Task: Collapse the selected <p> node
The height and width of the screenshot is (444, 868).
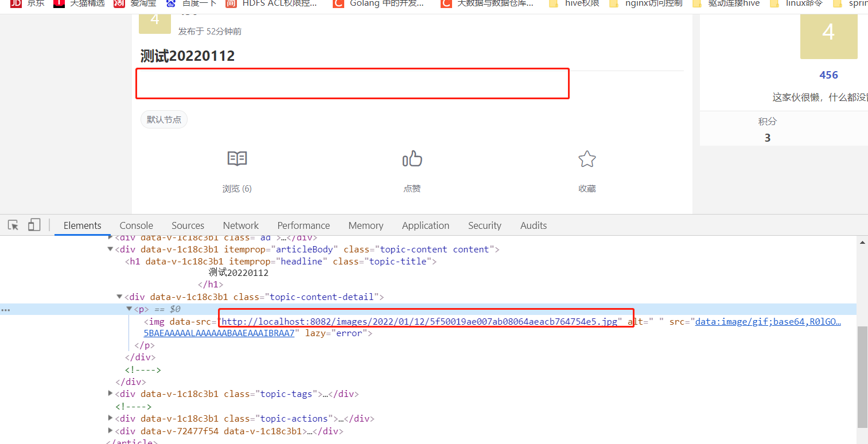Action: click(x=130, y=309)
